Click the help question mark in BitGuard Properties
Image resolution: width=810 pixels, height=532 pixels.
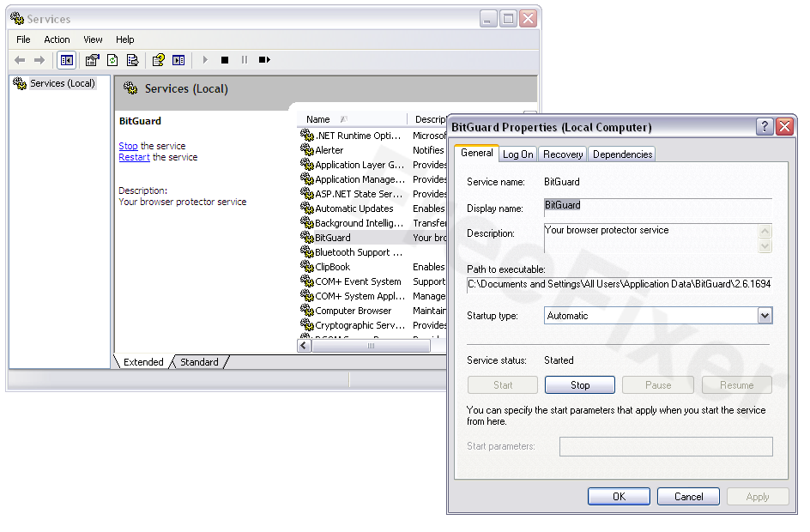tap(765, 126)
